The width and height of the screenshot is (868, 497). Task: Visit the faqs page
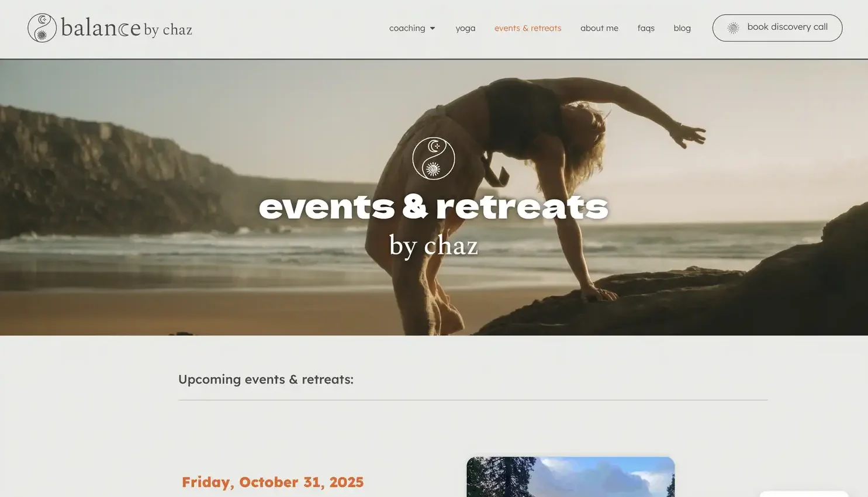tap(646, 28)
